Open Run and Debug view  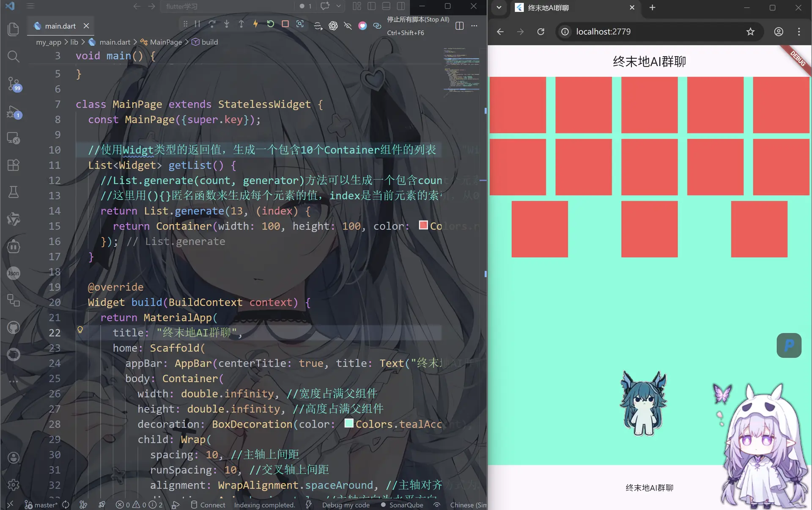click(14, 112)
